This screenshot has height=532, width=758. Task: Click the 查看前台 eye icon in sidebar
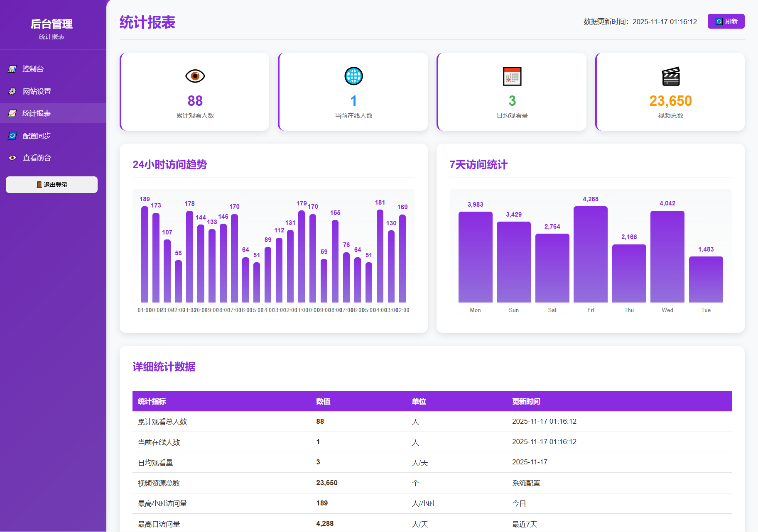coord(12,157)
